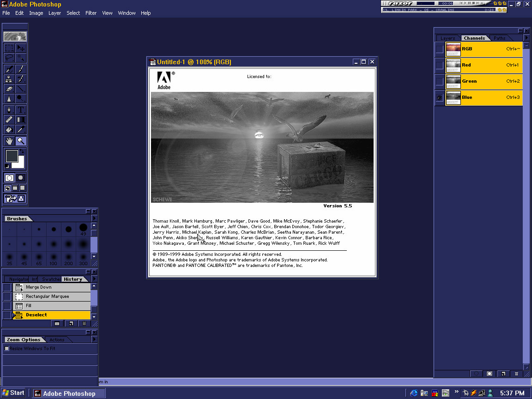Image resolution: width=532 pixels, height=399 pixels.
Task: Open the Windows Start menu
Action: (13, 393)
